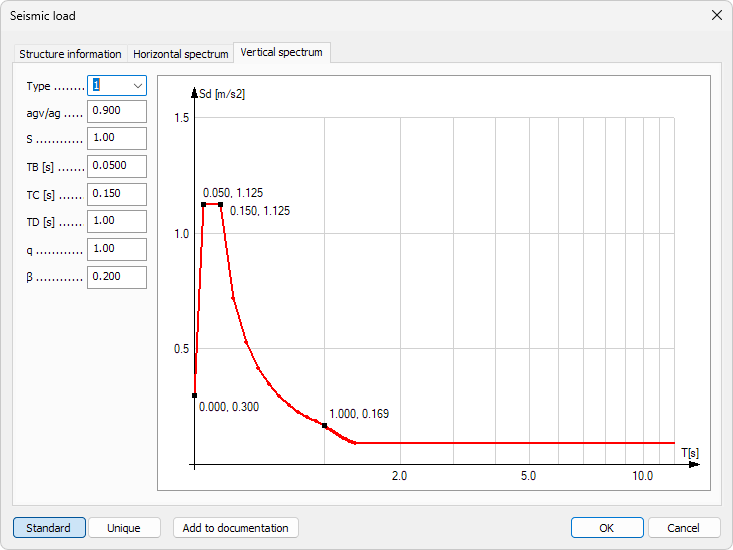Select the 0.000, 0.300 spectrum point

194,395
